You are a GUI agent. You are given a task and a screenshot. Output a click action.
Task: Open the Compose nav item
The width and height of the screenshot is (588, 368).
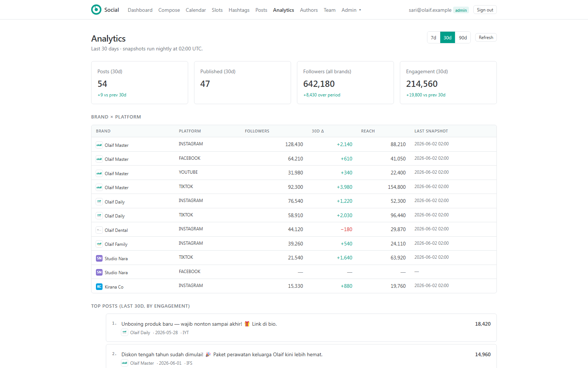click(x=169, y=10)
